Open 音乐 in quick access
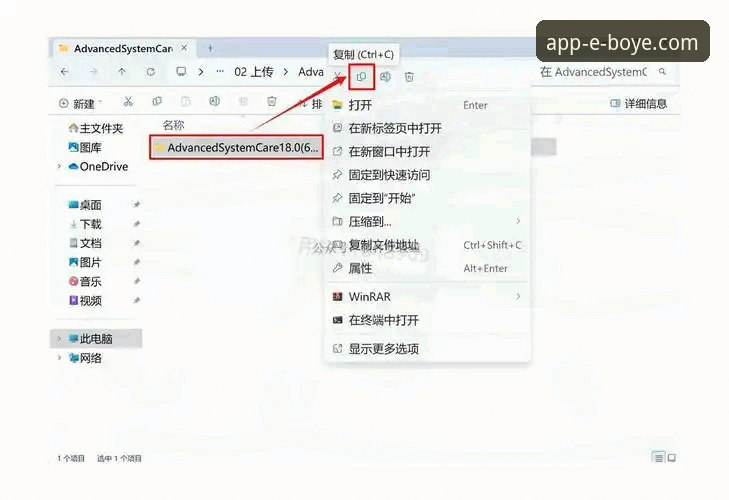Screen dimensions: 729x500 (85, 281)
